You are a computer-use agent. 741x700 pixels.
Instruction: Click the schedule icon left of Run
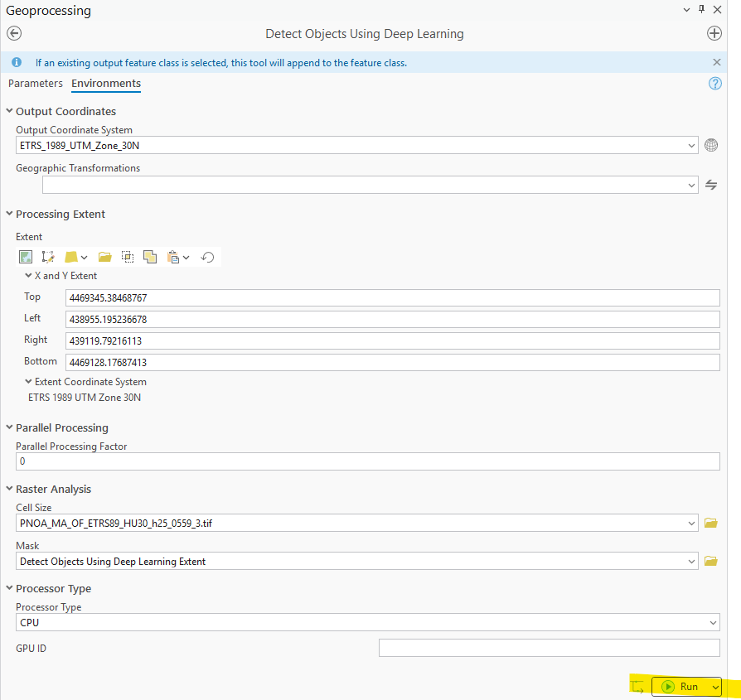click(x=637, y=687)
